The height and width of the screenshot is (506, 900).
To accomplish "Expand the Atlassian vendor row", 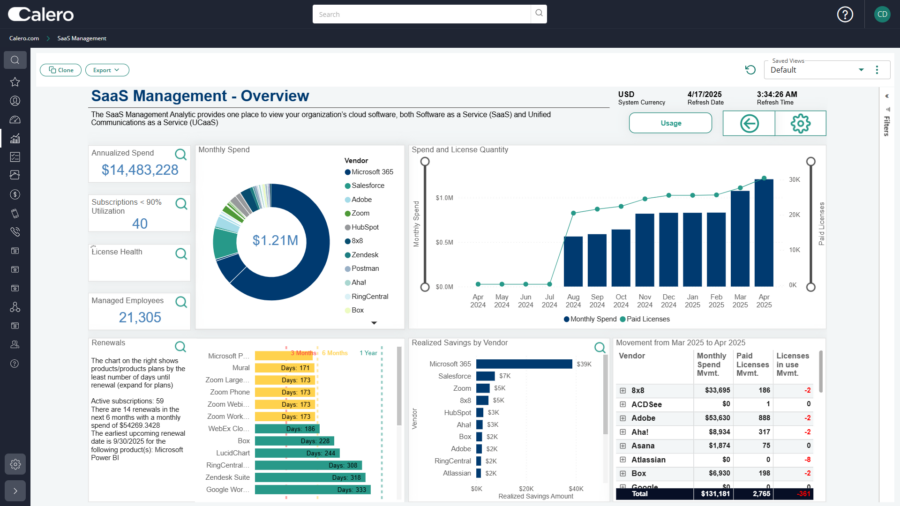I will 623,460.
